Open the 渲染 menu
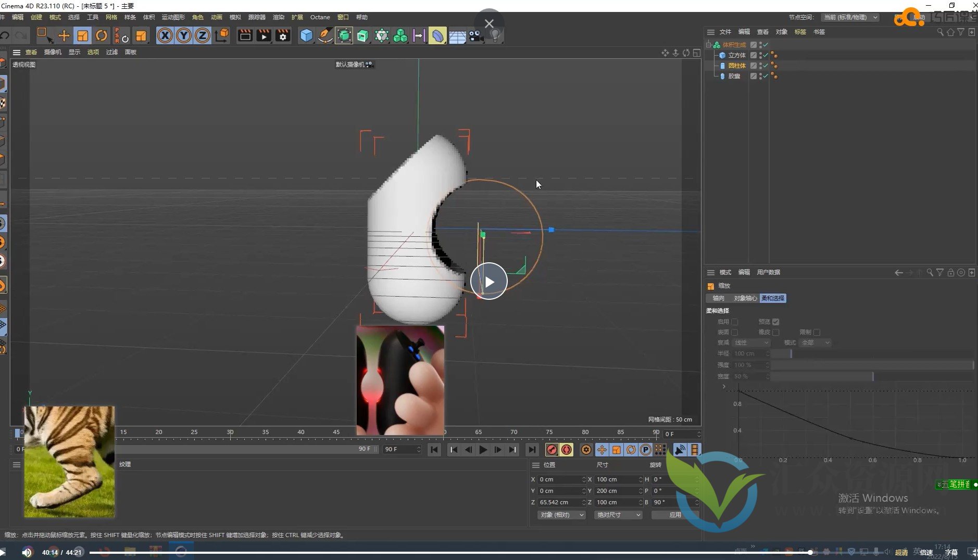Image resolution: width=978 pixels, height=560 pixels. 279,17
